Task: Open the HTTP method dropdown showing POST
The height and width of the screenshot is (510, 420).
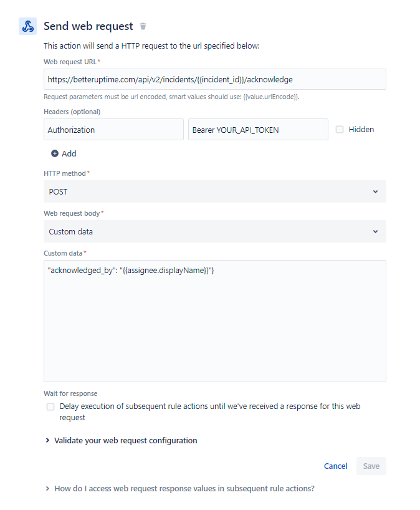Action: click(214, 191)
